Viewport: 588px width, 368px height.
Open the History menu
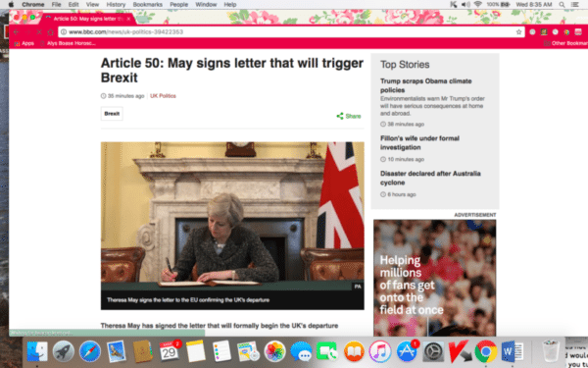point(116,5)
